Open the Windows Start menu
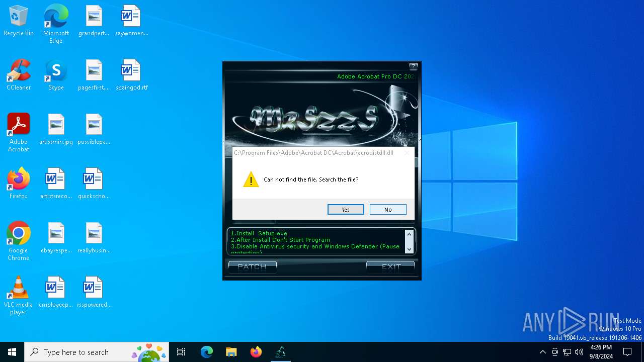644x362 pixels. pyautogui.click(x=12, y=352)
